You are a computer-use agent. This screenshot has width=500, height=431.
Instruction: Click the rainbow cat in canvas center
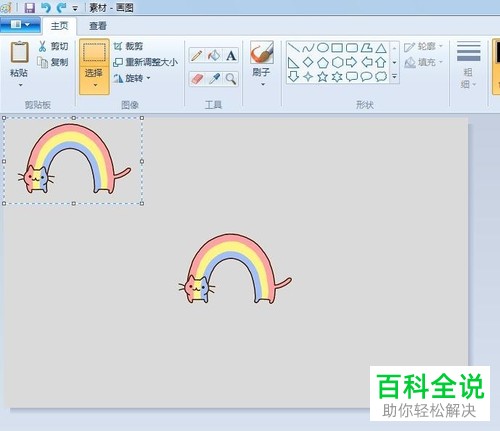click(235, 269)
